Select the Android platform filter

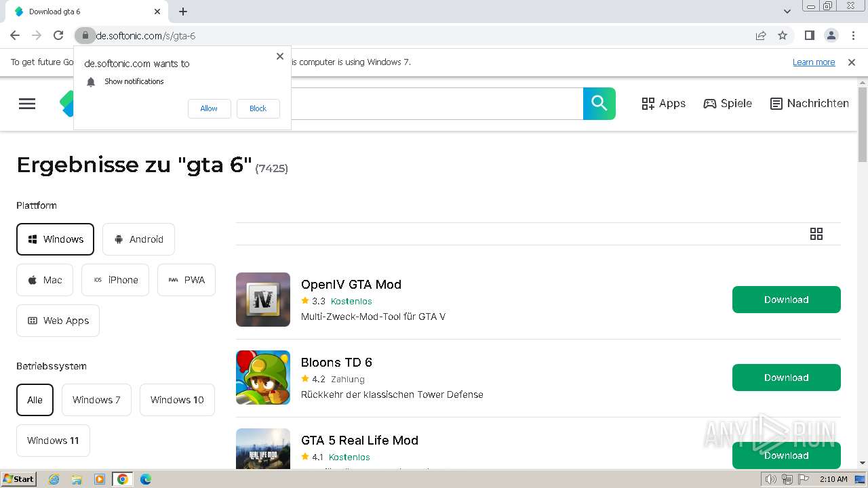click(138, 239)
